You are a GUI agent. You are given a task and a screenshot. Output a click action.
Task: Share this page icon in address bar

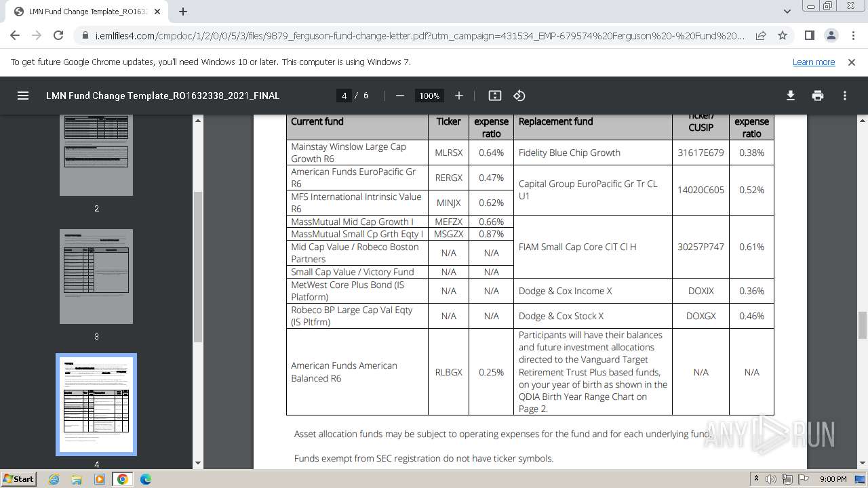(761, 35)
